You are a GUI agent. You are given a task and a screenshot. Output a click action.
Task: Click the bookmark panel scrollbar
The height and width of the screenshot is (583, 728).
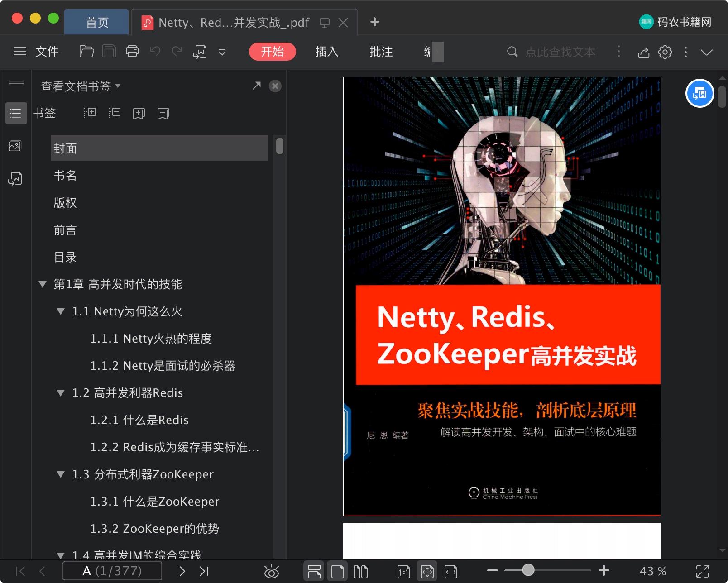[280, 146]
